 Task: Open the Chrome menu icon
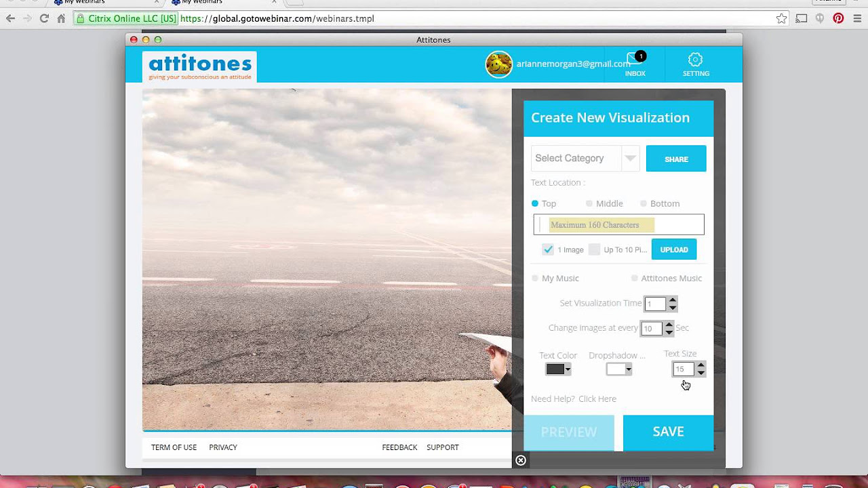point(858,18)
